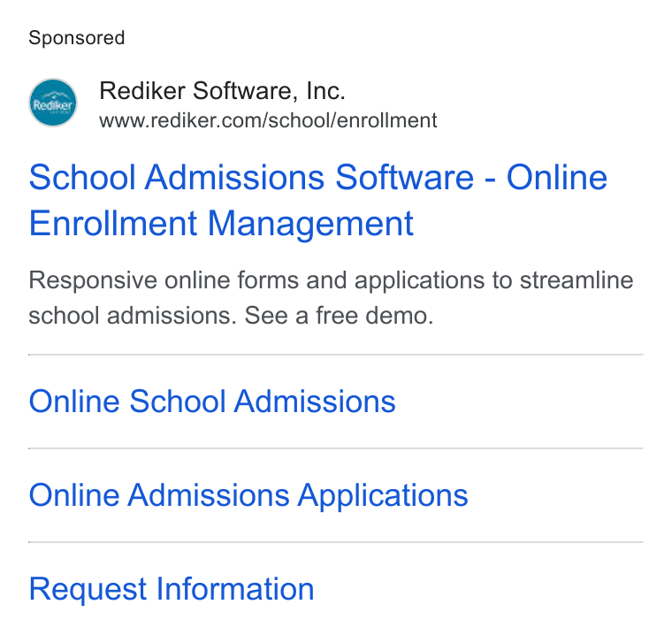Click 'Software' in the blue ad headline
The image size is (672, 635).
(x=405, y=177)
